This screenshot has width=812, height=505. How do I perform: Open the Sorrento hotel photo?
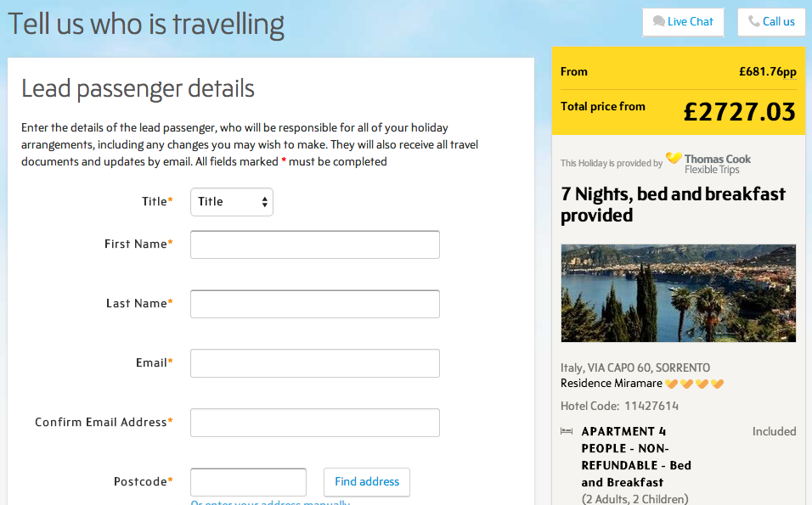pyautogui.click(x=679, y=293)
